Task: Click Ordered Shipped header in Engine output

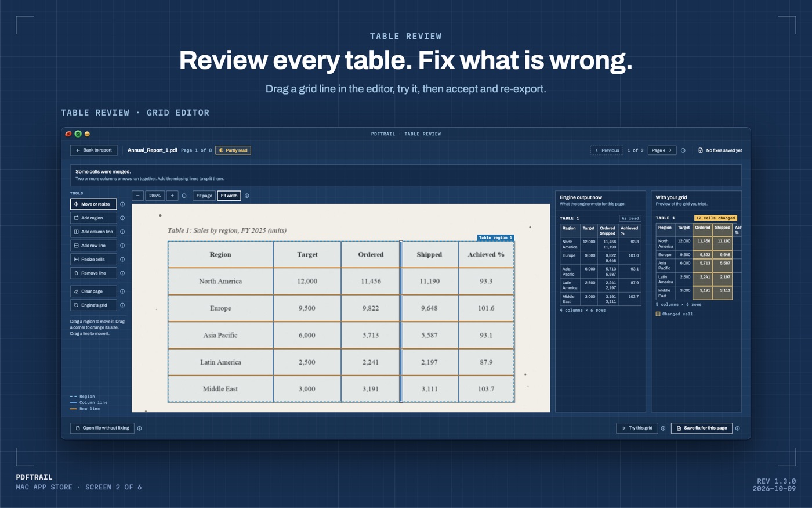Action: pyautogui.click(x=608, y=230)
